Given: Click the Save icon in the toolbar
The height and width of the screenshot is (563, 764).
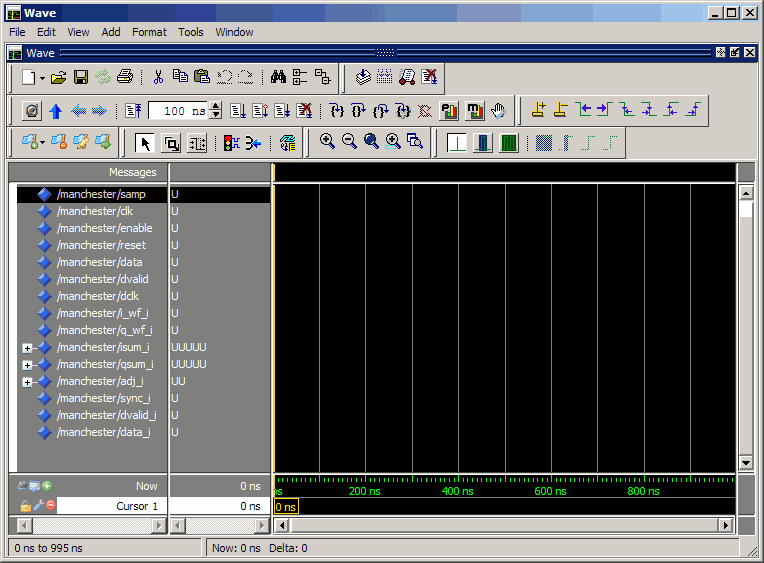Looking at the screenshot, I should [81, 77].
